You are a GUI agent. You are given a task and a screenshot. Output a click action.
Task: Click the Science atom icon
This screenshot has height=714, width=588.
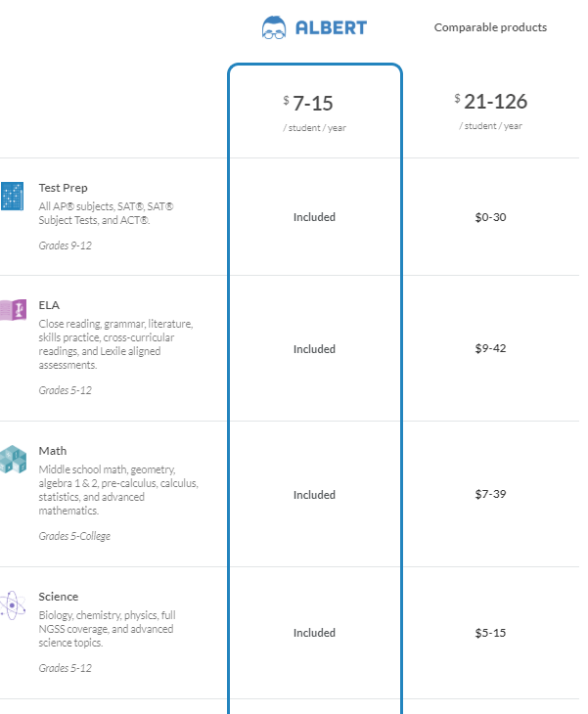point(13,605)
